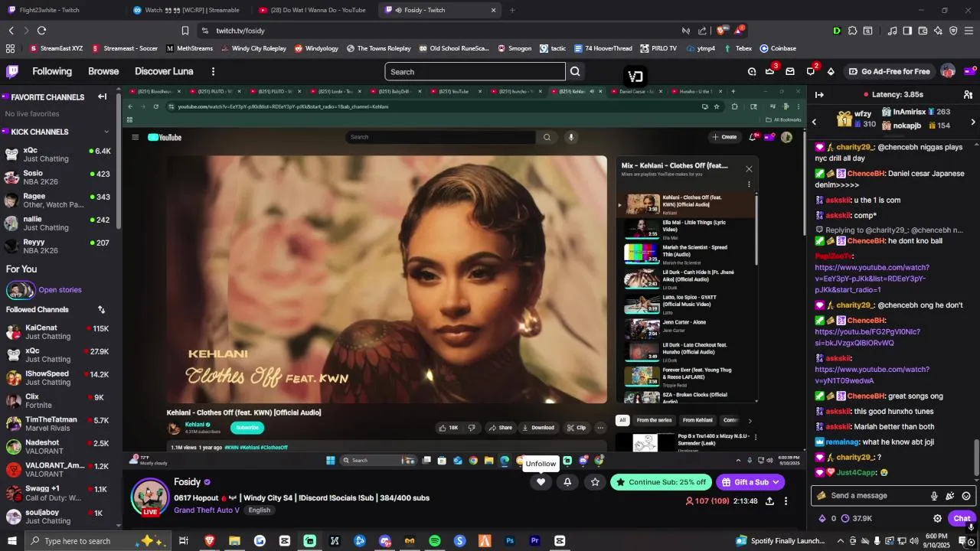Open PapiZooTv's YouTube link in chat
Image resolution: width=980 pixels, height=551 pixels.
click(872, 279)
